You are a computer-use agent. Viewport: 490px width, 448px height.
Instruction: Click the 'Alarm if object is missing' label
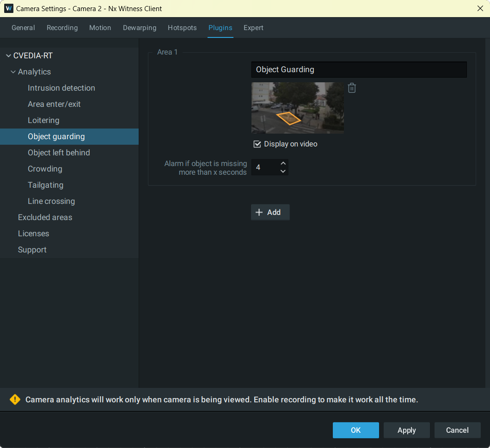pyautogui.click(x=206, y=168)
